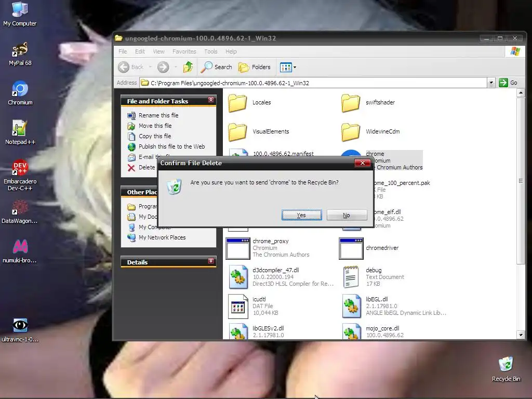
Task: Open Back history dropdown arrow
Action: (x=150, y=67)
